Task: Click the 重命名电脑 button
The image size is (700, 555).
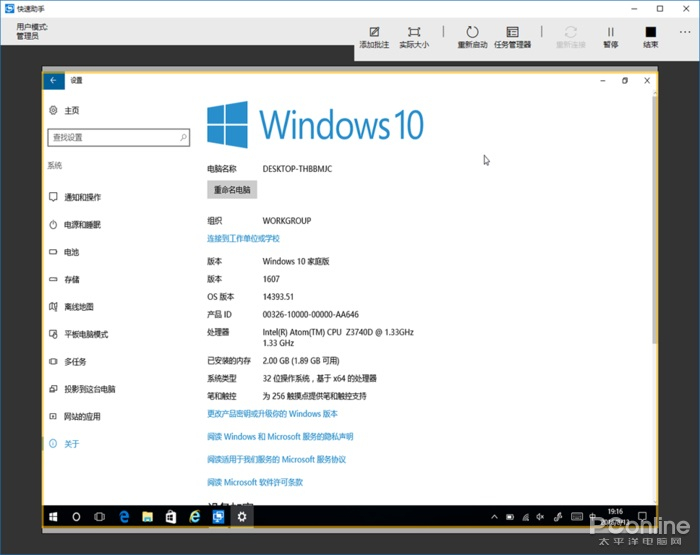Action: click(x=232, y=189)
